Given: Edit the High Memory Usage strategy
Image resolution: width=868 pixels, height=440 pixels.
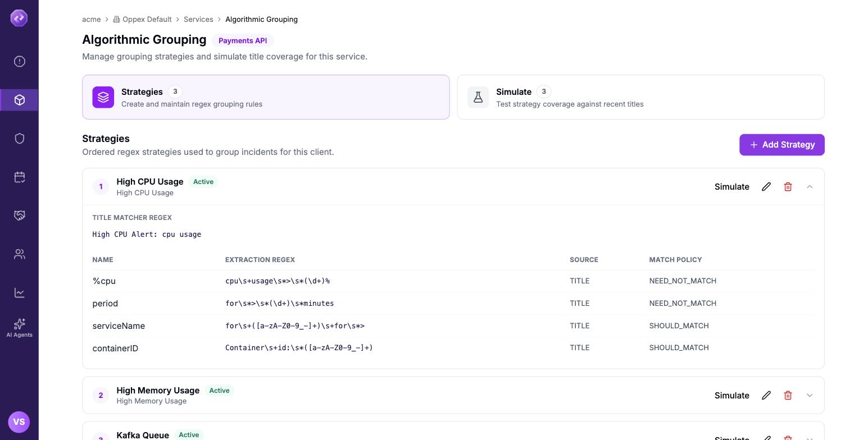Looking at the screenshot, I should (766, 396).
